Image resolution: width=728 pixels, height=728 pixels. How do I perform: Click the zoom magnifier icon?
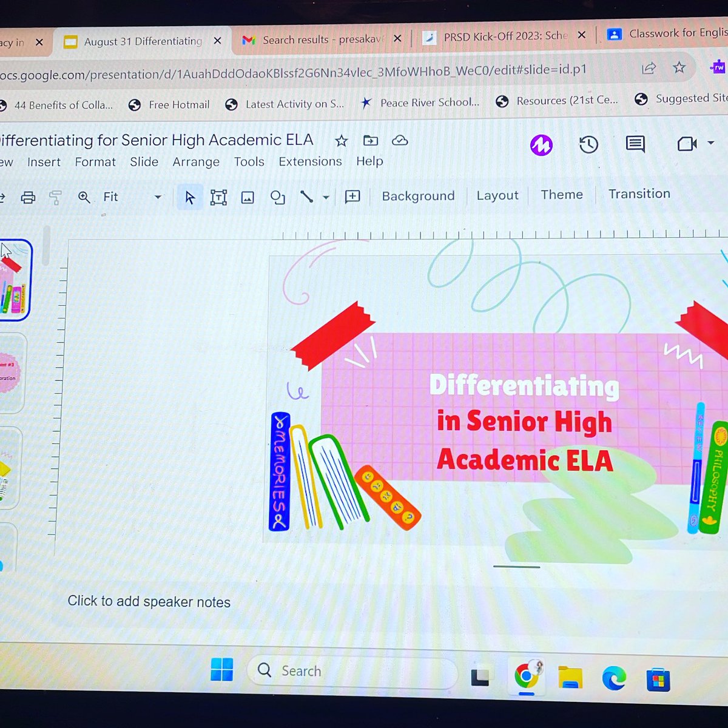[x=84, y=197]
